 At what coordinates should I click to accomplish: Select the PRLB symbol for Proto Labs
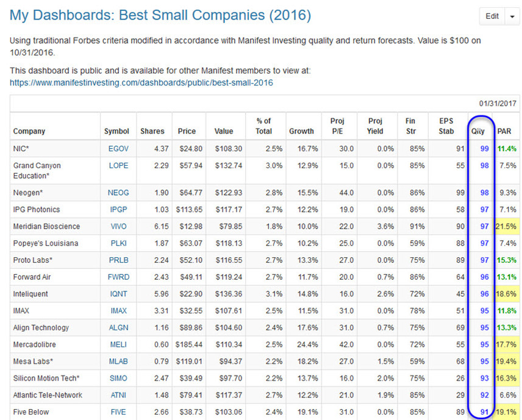point(118,260)
